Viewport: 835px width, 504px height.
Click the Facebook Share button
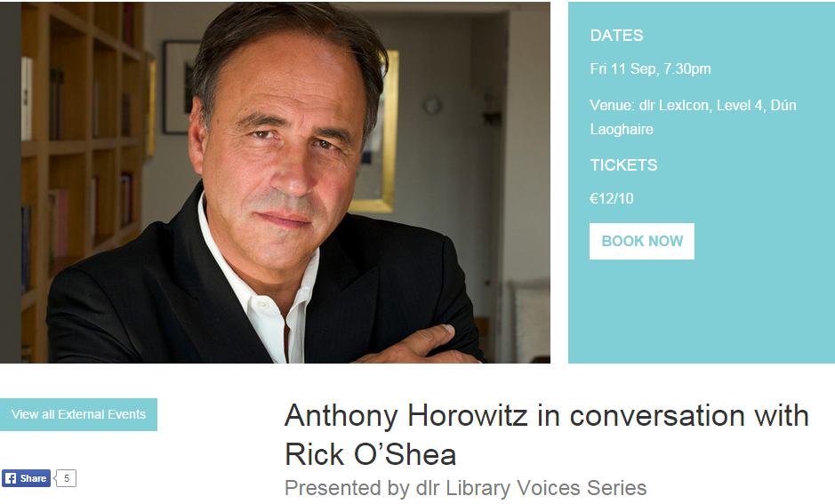pyautogui.click(x=26, y=478)
